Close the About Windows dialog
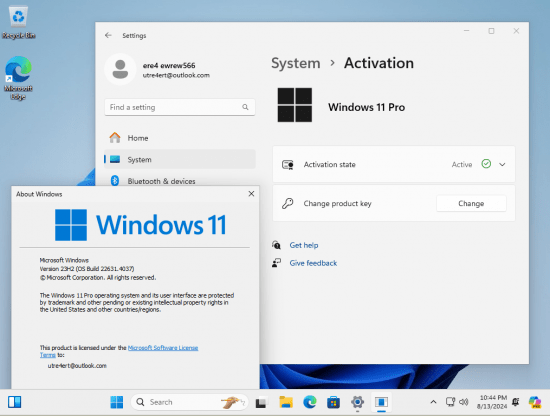550x416 pixels. coord(251,194)
